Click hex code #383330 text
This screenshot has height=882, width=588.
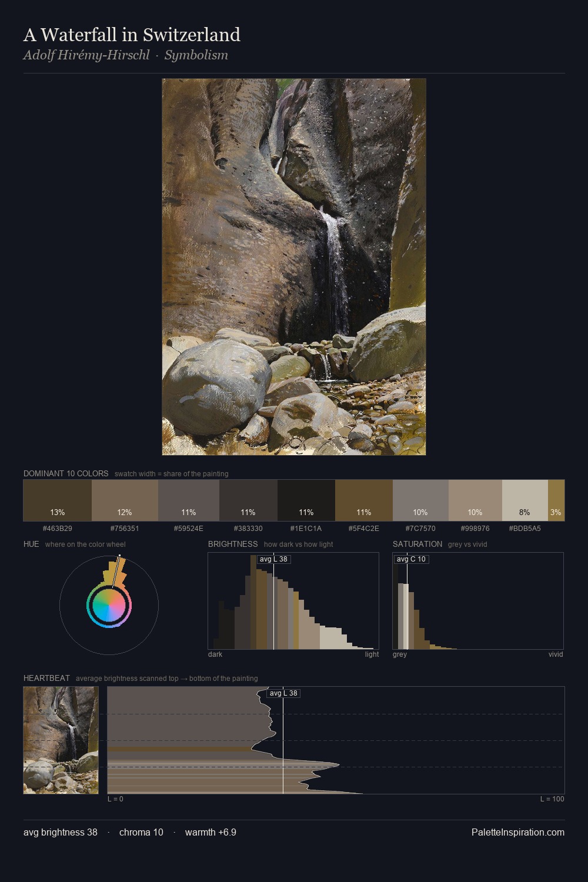[248, 528]
